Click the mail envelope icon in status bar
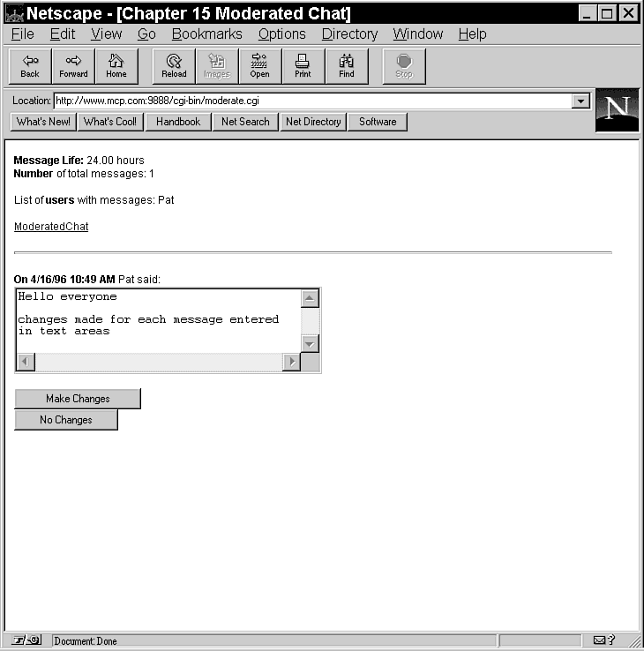Viewport: 644px width, 651px height. [601, 640]
